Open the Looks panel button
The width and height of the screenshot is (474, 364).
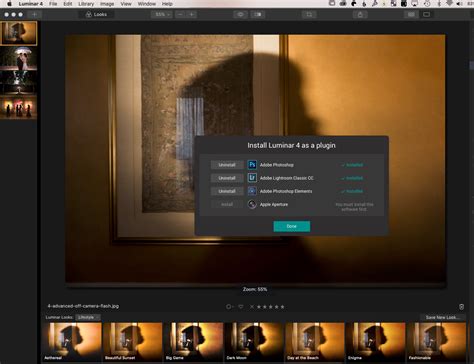click(96, 14)
